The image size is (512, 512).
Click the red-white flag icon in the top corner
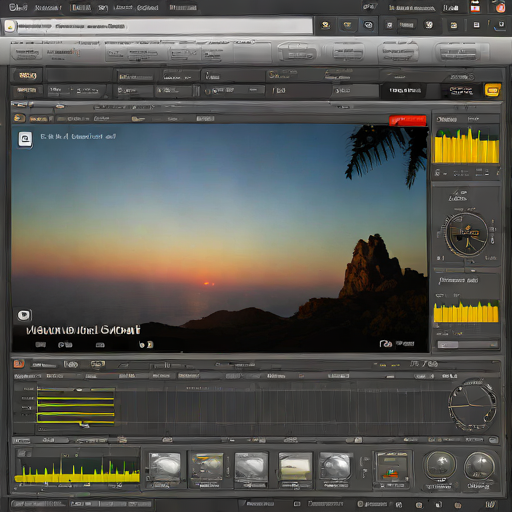(475, 7)
